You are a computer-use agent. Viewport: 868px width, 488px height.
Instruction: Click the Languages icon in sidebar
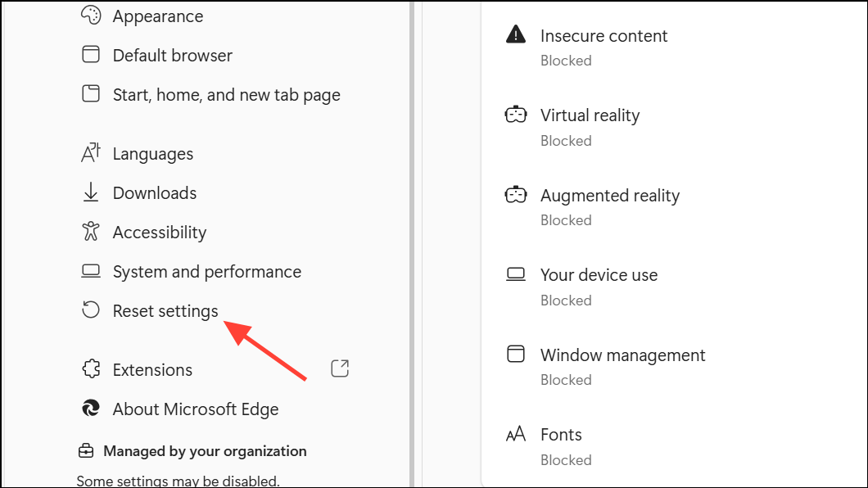click(90, 153)
